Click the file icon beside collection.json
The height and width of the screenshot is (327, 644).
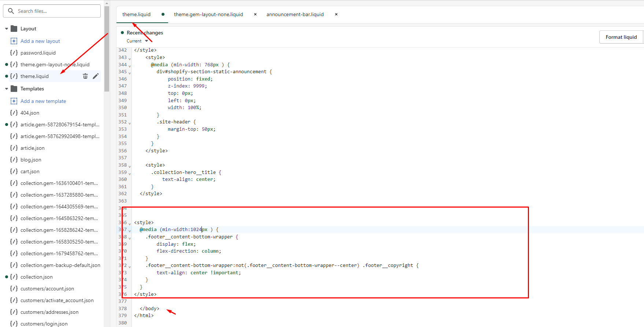click(x=14, y=277)
